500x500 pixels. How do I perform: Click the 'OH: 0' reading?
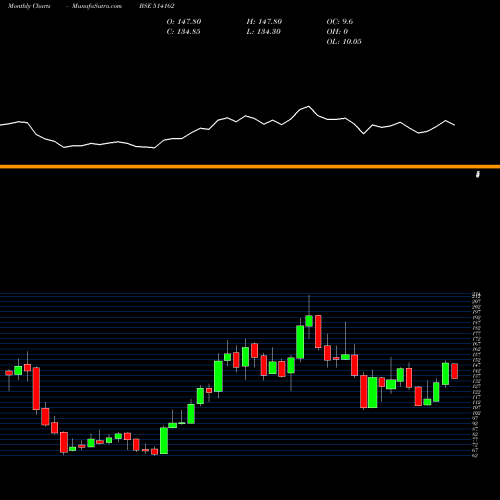(337, 32)
